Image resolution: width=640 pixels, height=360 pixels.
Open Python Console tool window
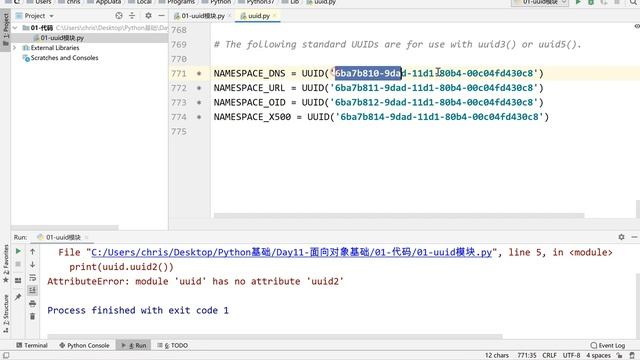pyautogui.click(x=84, y=345)
